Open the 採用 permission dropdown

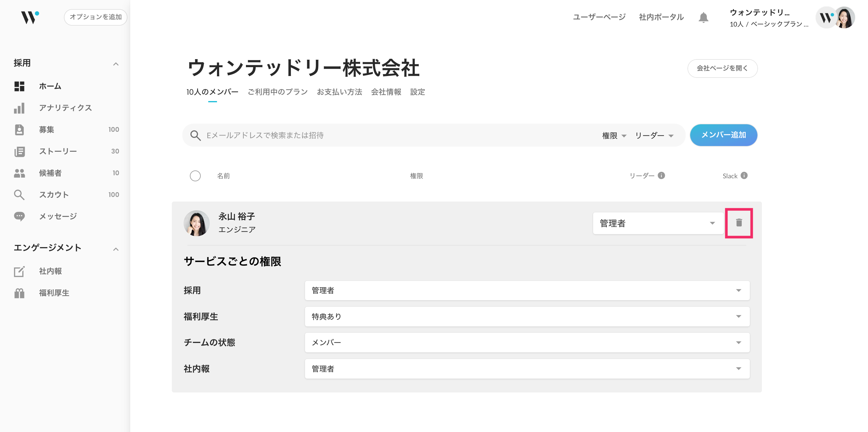pyautogui.click(x=527, y=290)
